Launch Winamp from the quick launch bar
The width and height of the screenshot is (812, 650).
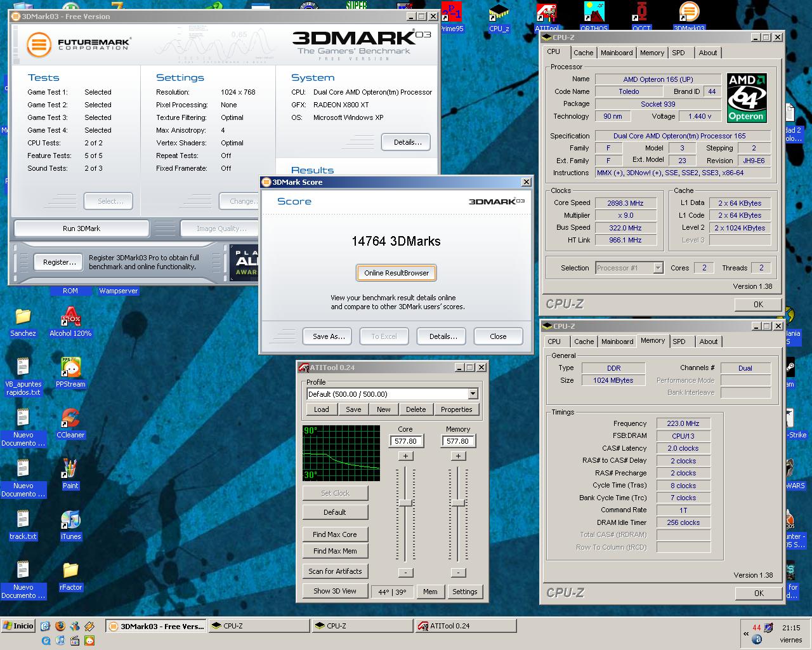89,626
